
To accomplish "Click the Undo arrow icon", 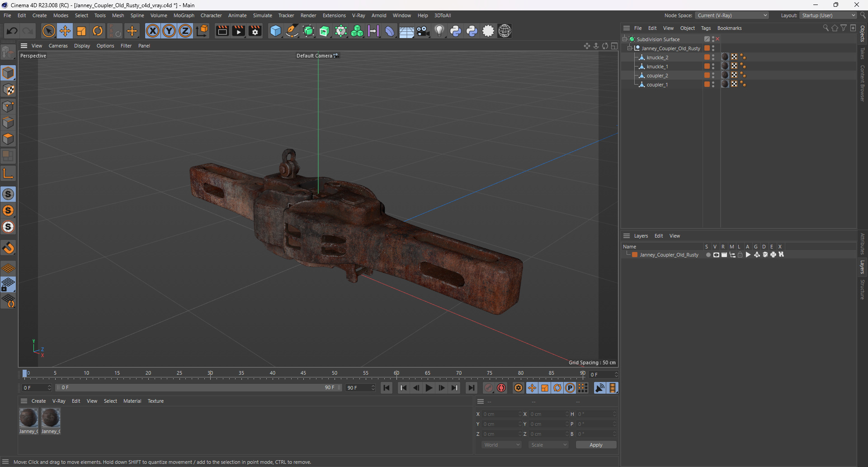I will 12,31.
